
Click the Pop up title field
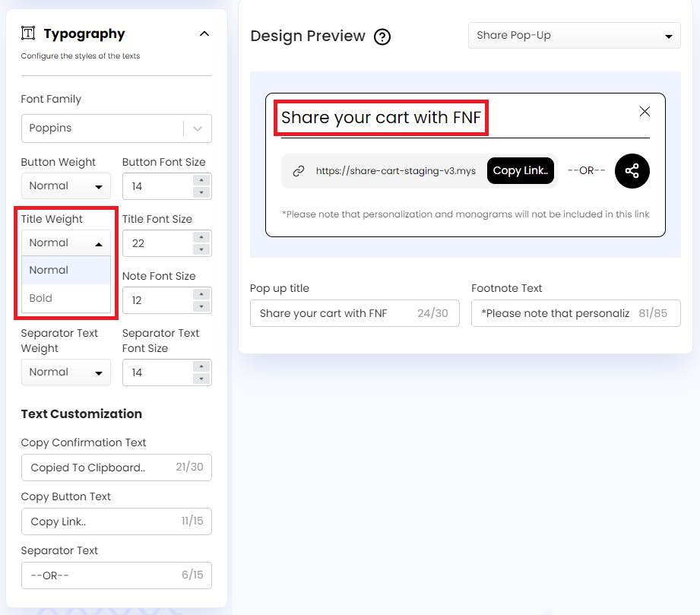(334, 313)
